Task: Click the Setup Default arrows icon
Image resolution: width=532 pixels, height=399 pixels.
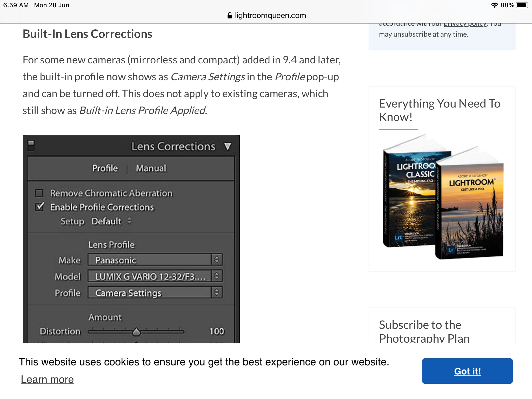Action: (129, 221)
